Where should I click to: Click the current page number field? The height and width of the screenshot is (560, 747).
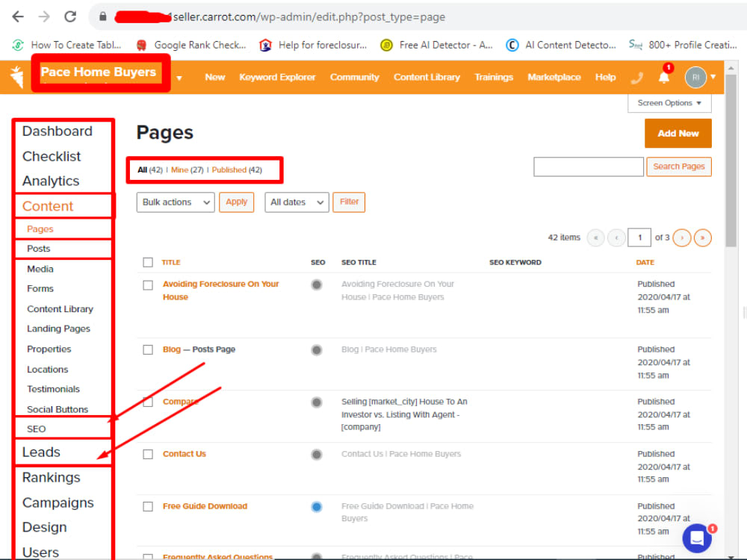click(x=639, y=237)
